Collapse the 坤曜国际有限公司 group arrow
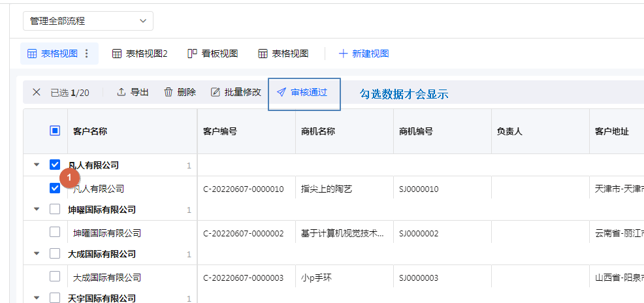644x303 pixels. coord(37,210)
